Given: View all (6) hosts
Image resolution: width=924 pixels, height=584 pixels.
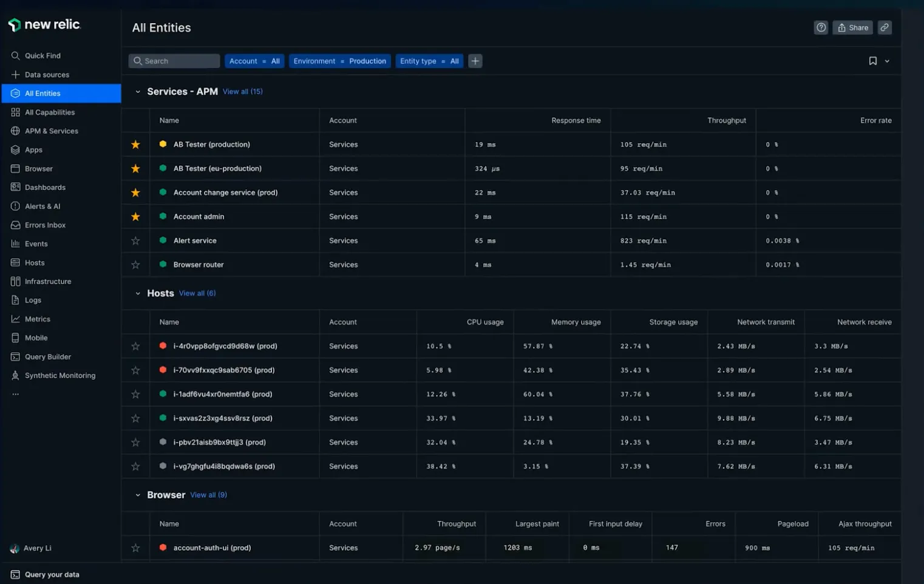Looking at the screenshot, I should pos(197,293).
